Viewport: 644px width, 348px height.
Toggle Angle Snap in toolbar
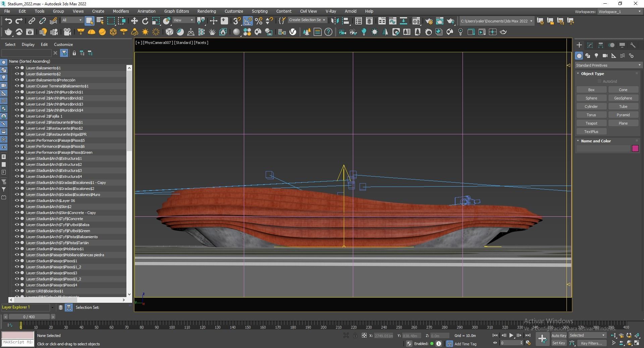pyautogui.click(x=248, y=21)
